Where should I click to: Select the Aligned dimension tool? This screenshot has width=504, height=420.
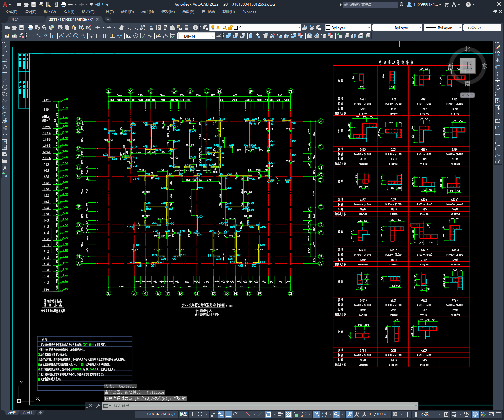tap(39, 36)
